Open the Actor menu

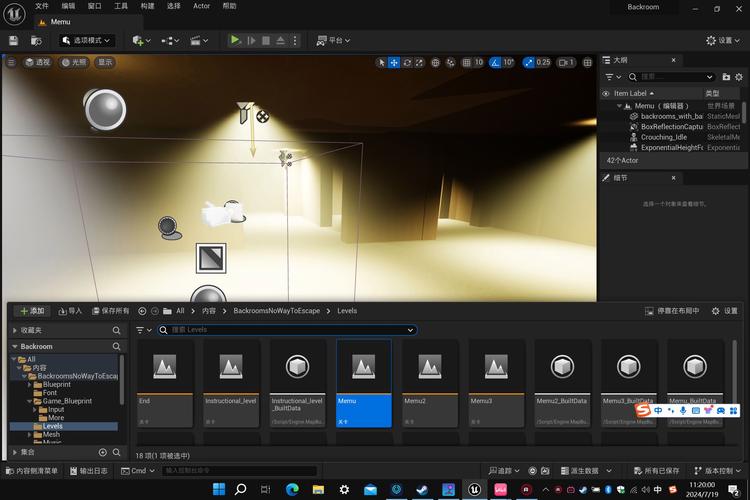click(201, 6)
